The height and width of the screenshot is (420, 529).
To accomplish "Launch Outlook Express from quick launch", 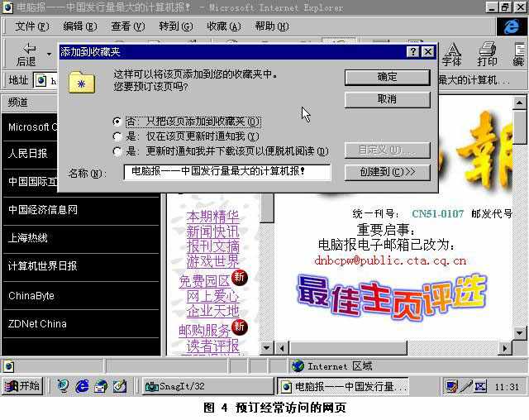I will tap(101, 386).
